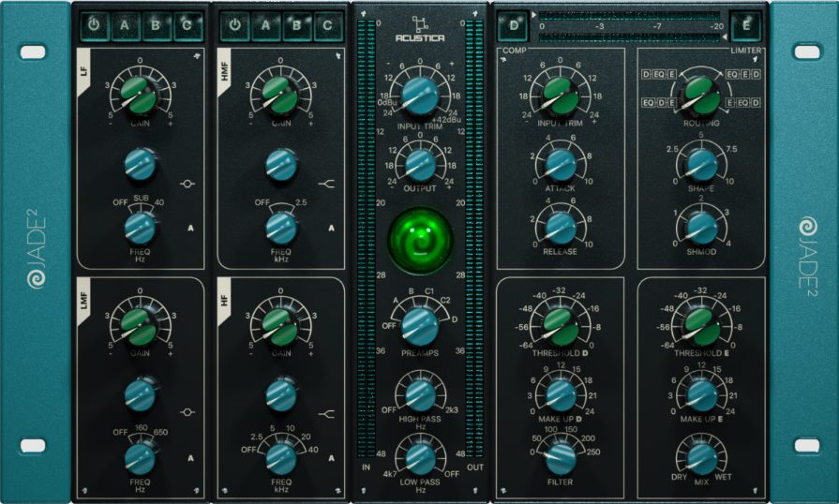Image resolution: width=839 pixels, height=504 pixels.
Task: Click the THRESHOLD E knob
Action: click(x=701, y=327)
